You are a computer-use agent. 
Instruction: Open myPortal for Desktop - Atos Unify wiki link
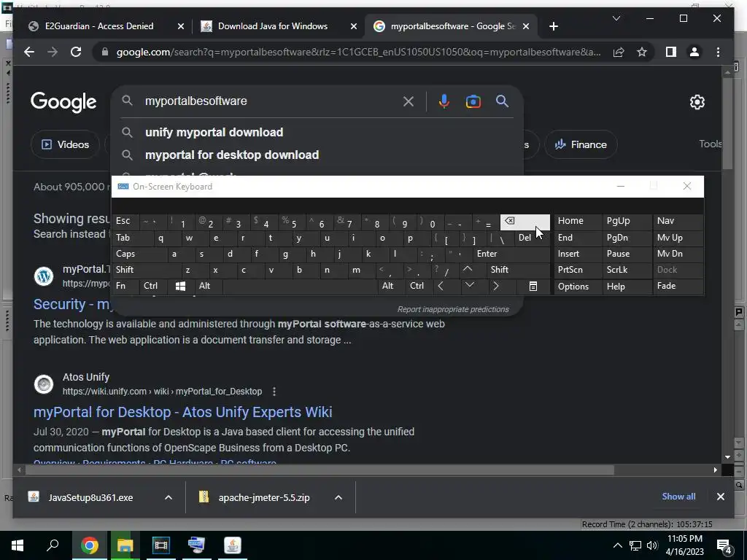183,412
